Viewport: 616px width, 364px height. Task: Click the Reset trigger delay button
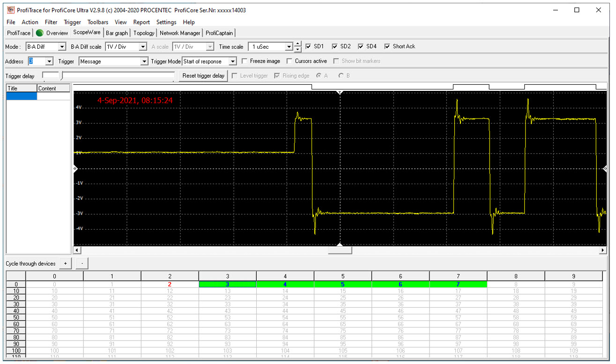click(203, 76)
